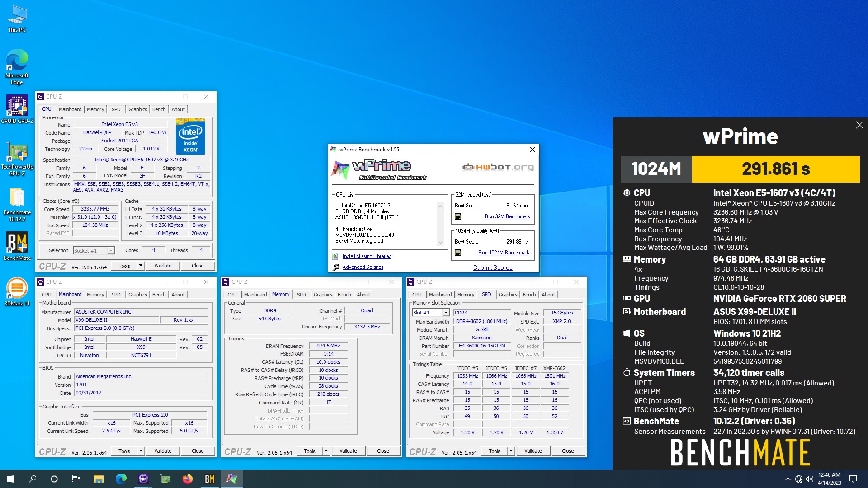The width and height of the screenshot is (868, 488).
Task: Click Advanced Settings link in wPrime
Action: 363,267
